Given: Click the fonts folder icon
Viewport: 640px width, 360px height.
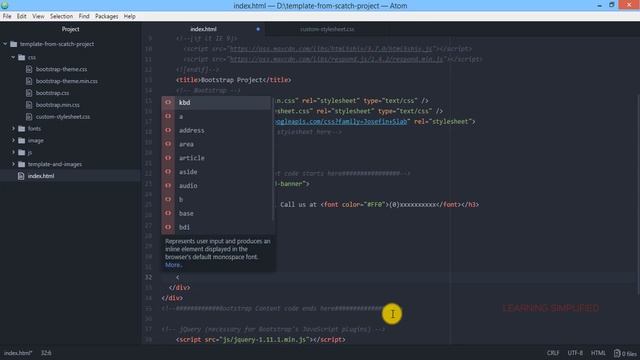Looking at the screenshot, I should tap(22, 129).
